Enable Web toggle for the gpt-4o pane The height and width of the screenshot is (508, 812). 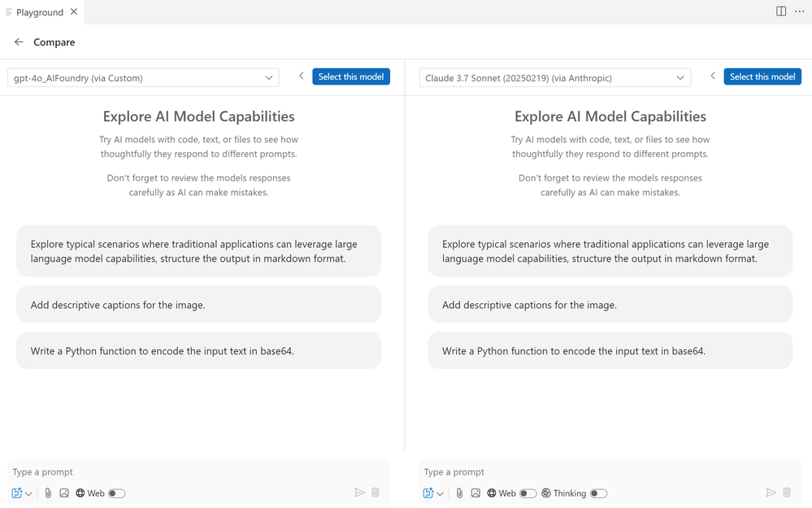pyautogui.click(x=117, y=493)
